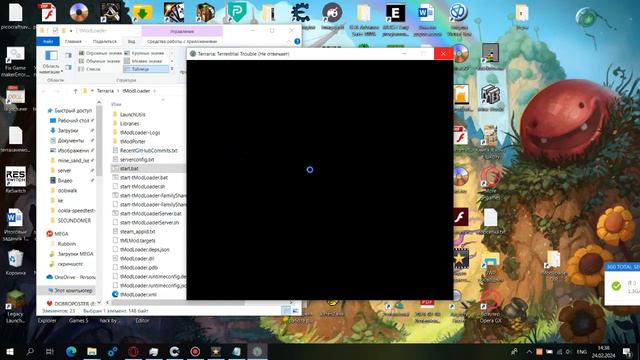
Task: Choose Таблица layout option
Action: coord(146,69)
